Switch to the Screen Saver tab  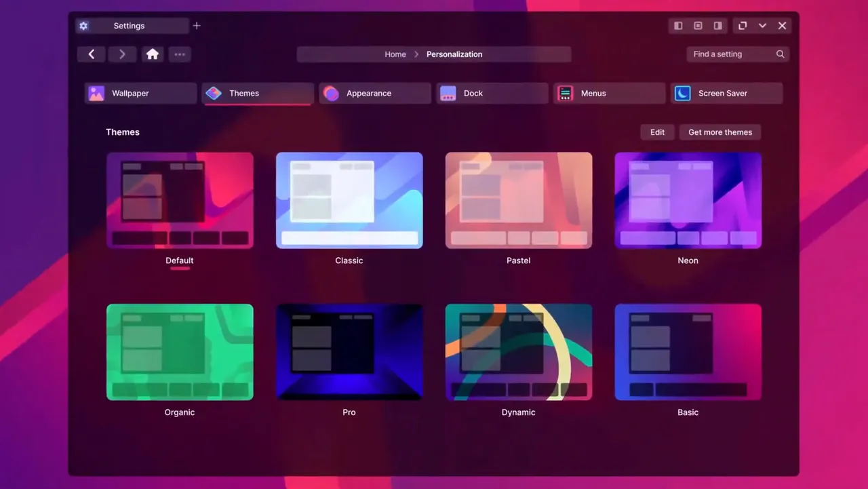(x=727, y=94)
